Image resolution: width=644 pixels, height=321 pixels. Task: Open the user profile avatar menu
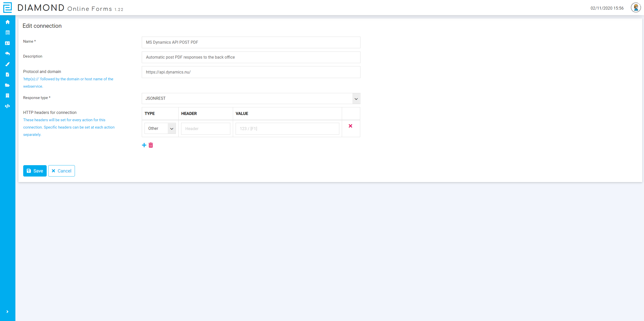click(635, 8)
